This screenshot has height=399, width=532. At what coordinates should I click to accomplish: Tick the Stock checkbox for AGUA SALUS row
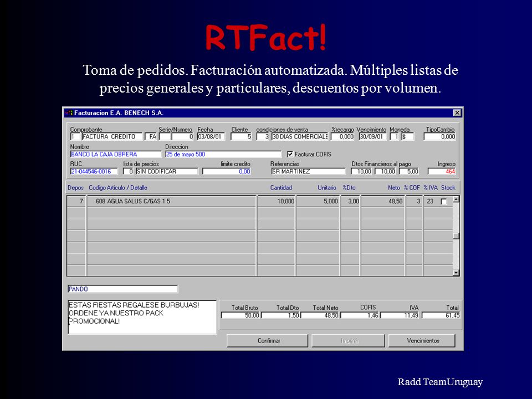(444, 202)
